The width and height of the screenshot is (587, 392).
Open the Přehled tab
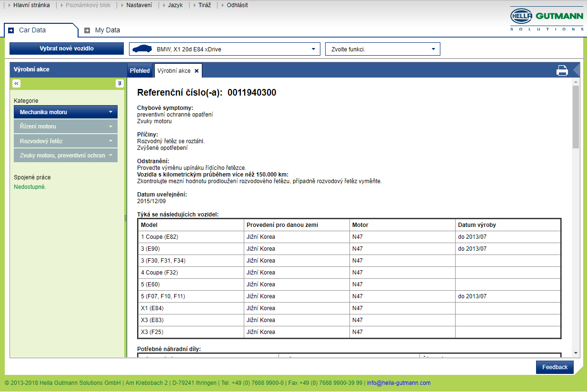click(x=140, y=71)
